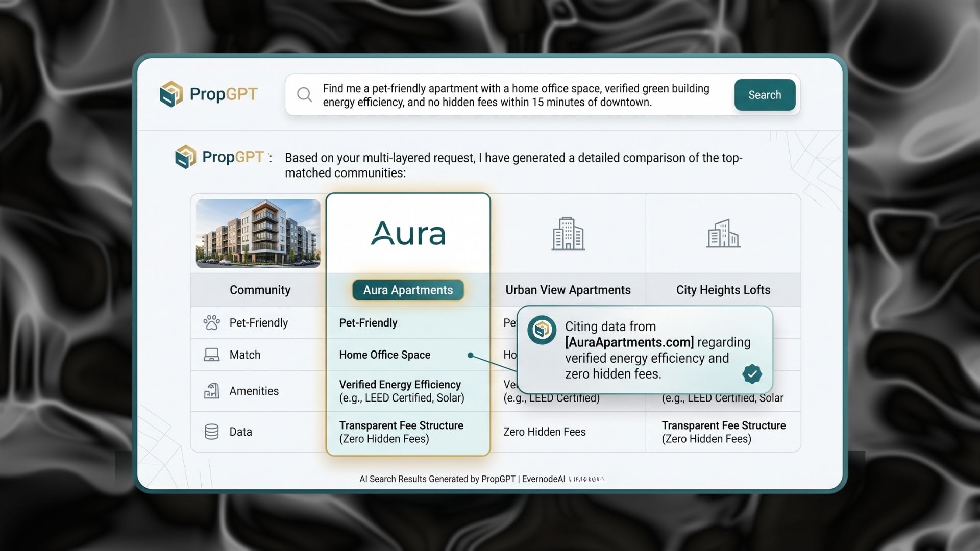The image size is (980, 551).
Task: Click the PropGPT logo in header
Action: 209,94
